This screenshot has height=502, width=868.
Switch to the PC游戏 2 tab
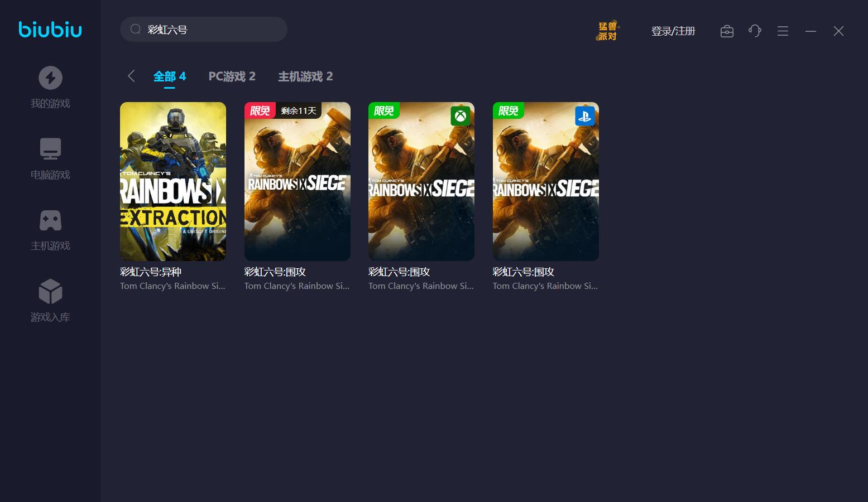pos(232,76)
